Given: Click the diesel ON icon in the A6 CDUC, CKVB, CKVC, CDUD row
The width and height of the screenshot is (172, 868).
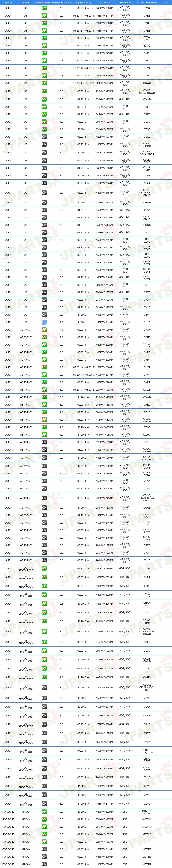Looking at the screenshot, I should [x=44, y=193].
